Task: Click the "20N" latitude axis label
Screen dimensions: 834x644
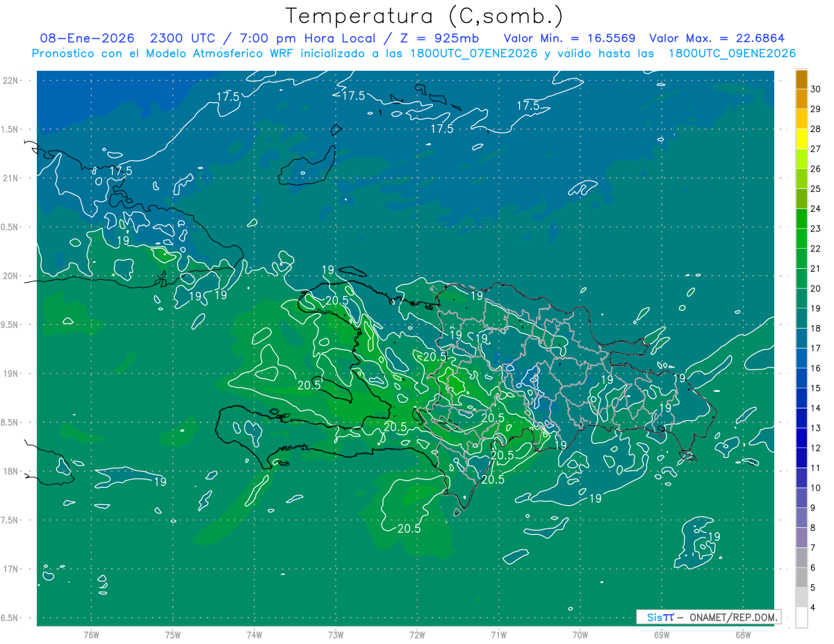Action: pos(12,276)
